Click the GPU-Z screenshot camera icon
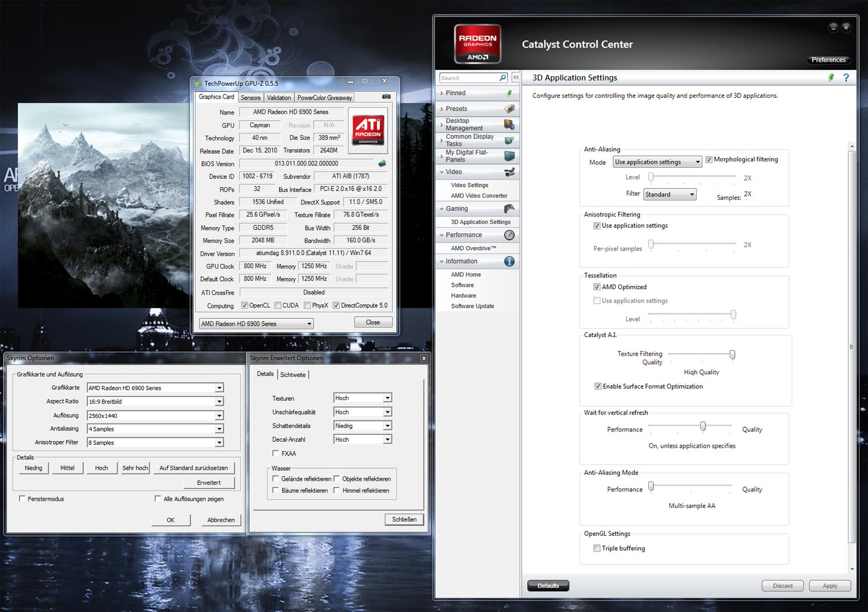The image size is (868, 612). [386, 97]
